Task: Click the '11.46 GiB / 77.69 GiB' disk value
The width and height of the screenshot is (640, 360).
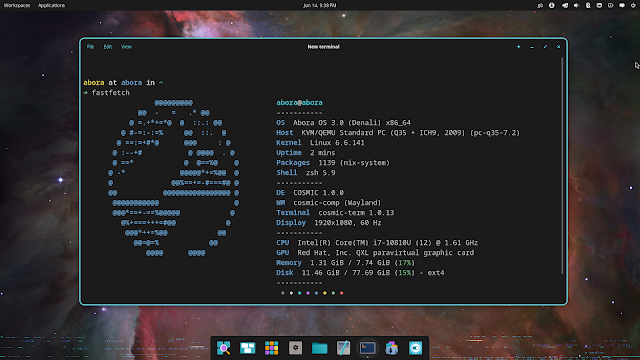Action: tap(346, 273)
